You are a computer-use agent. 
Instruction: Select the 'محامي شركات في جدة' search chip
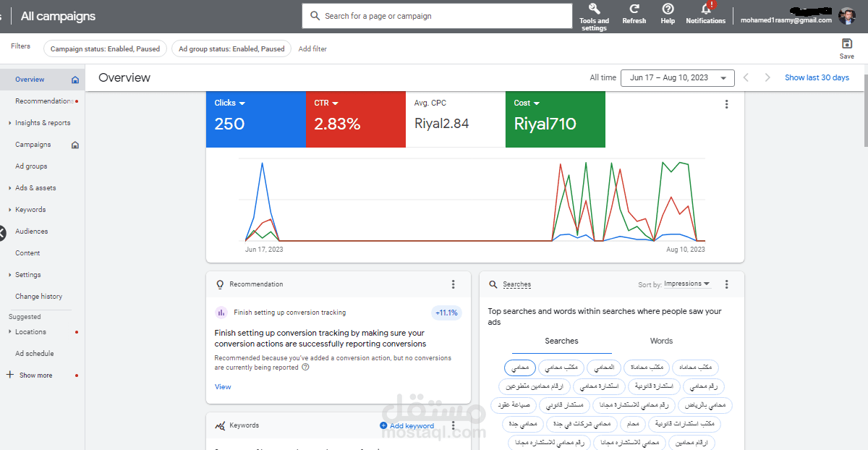click(x=583, y=423)
